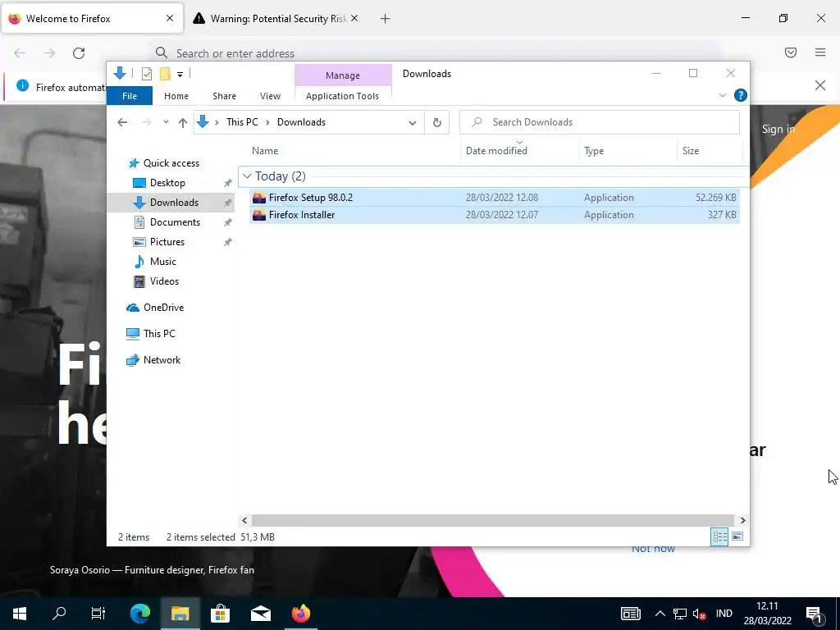Open Customize Quick Access Toolbar dropdown arrow
The image size is (840, 630).
(x=180, y=75)
